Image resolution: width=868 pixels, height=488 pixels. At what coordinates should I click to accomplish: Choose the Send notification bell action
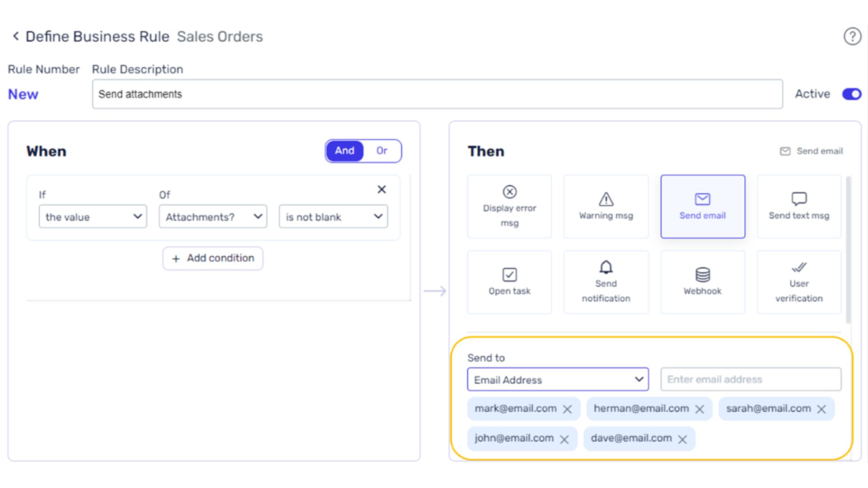tap(606, 282)
